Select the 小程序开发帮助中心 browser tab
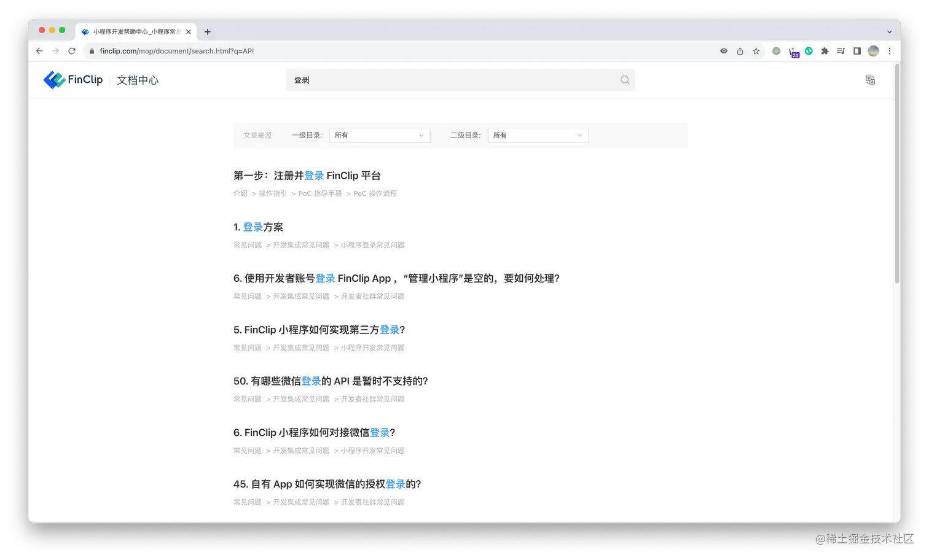 pyautogui.click(x=136, y=32)
